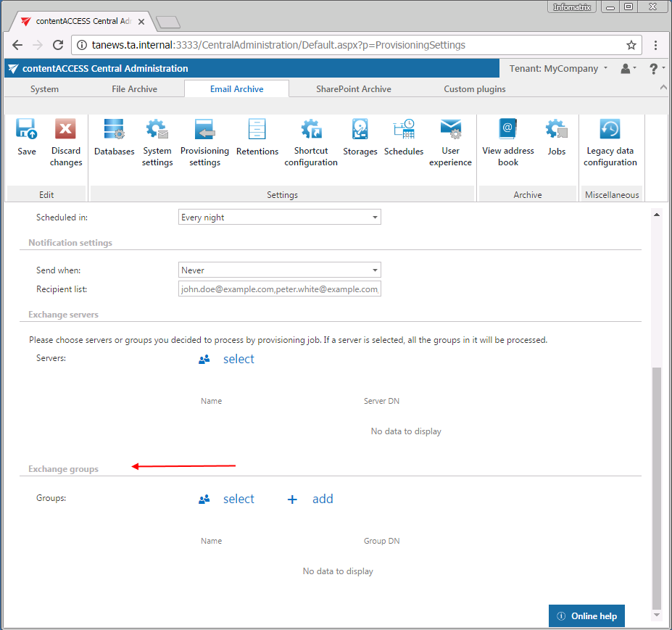Switch to the SharePoint Archive tab
This screenshot has height=630, width=672.
coord(353,89)
